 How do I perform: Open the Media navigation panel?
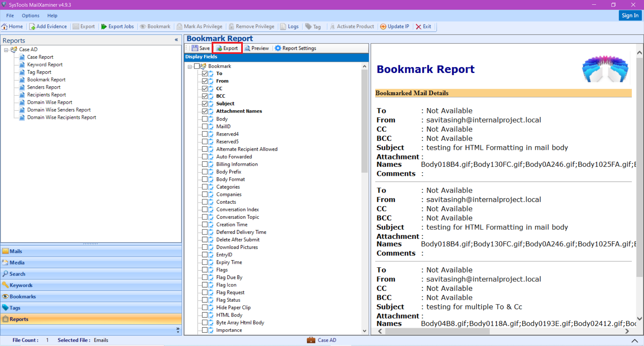[x=91, y=263]
